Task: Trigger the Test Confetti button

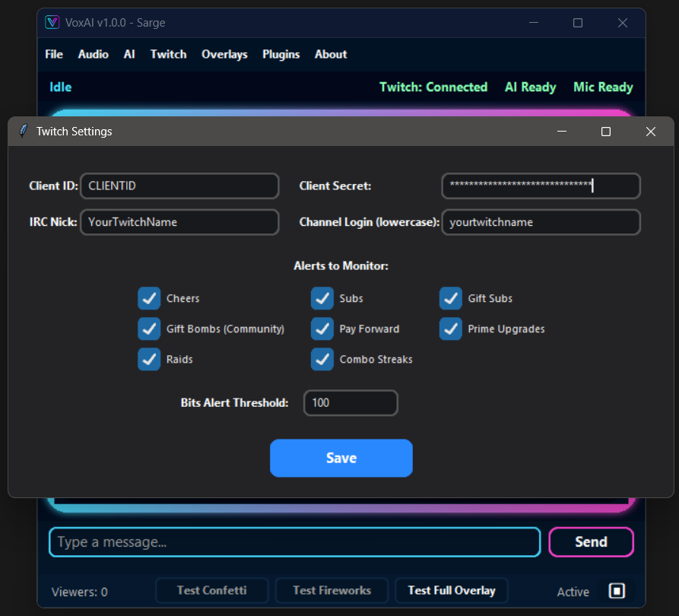Action: coord(211,590)
